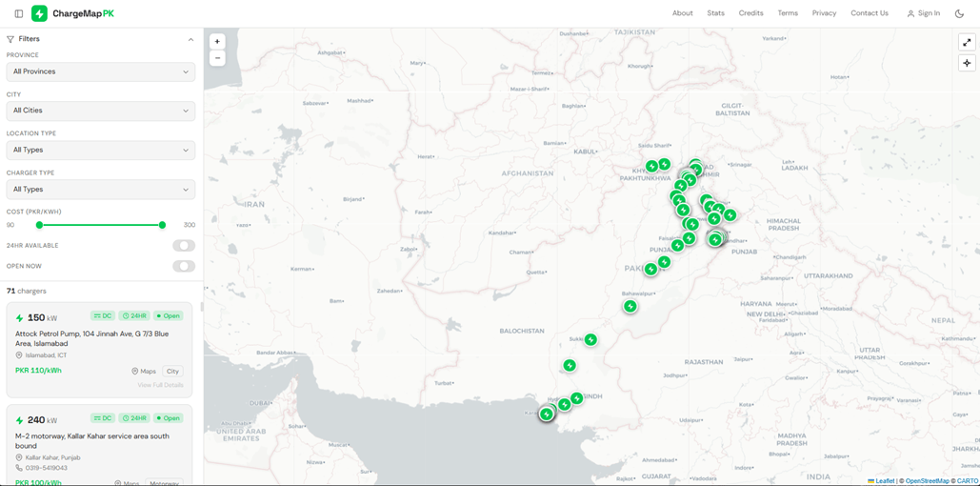Switch to dark mode moon icon

tap(959, 13)
